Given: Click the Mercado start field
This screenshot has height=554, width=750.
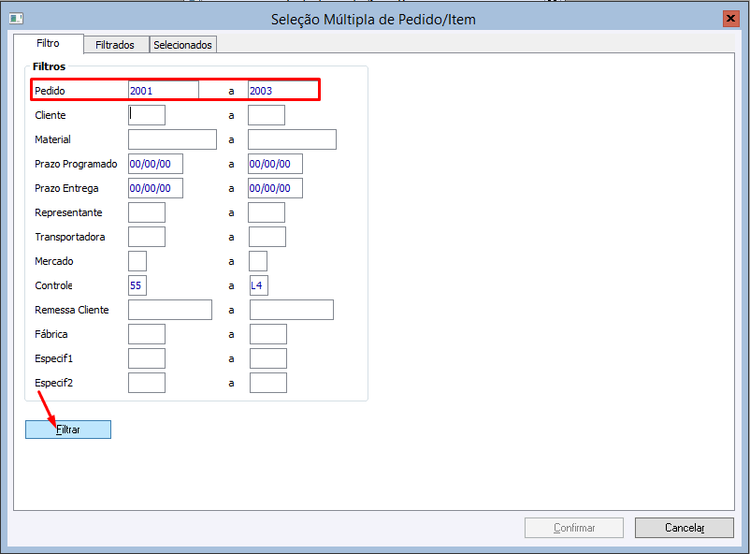Looking at the screenshot, I should click(137, 261).
